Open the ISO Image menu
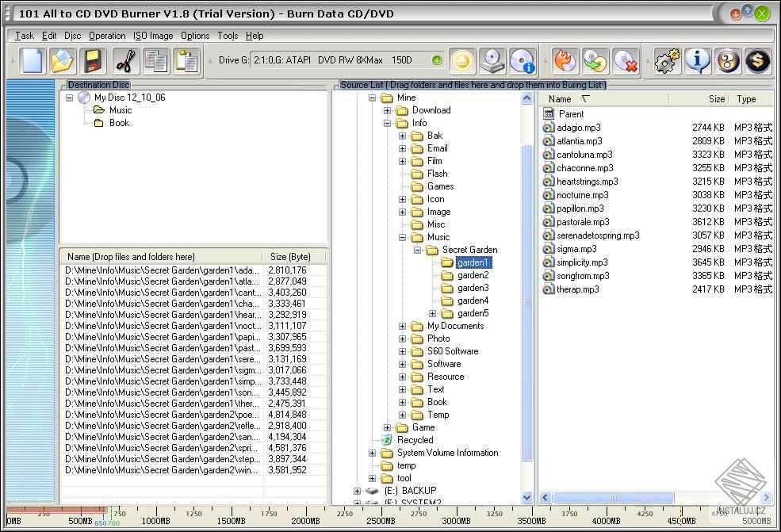This screenshot has height=532, width=781. (152, 36)
